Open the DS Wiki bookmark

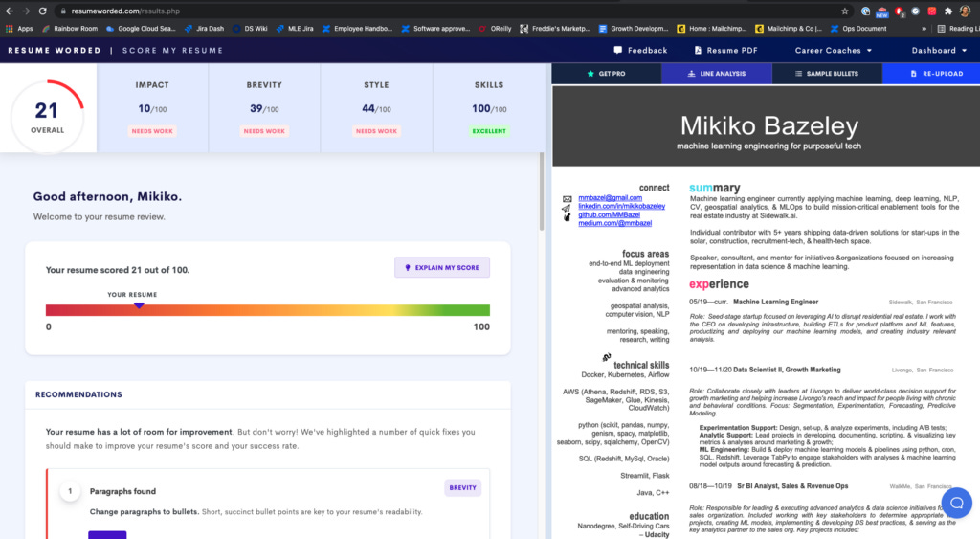coord(250,28)
